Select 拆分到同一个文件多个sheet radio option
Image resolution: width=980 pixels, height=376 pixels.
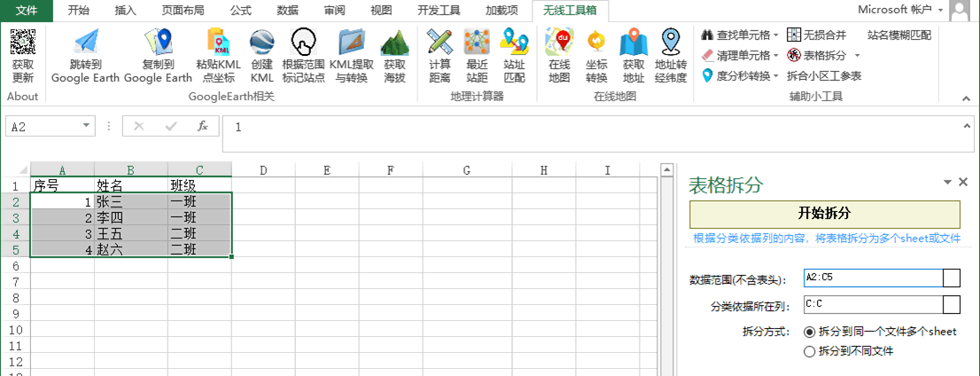(809, 332)
